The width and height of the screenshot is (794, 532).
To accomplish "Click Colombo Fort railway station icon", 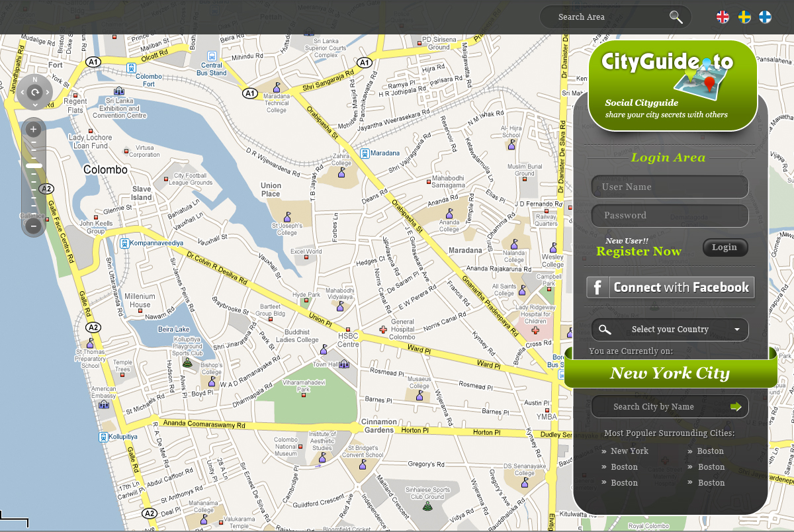I will 132,67.
